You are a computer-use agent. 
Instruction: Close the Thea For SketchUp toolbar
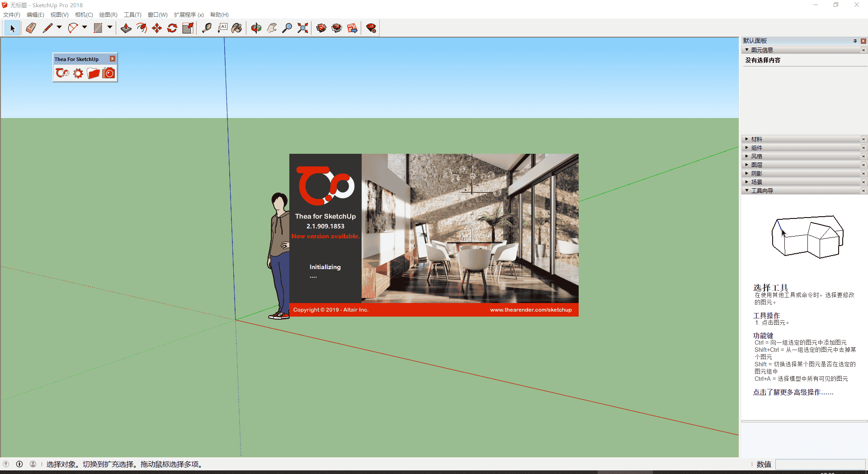point(113,59)
